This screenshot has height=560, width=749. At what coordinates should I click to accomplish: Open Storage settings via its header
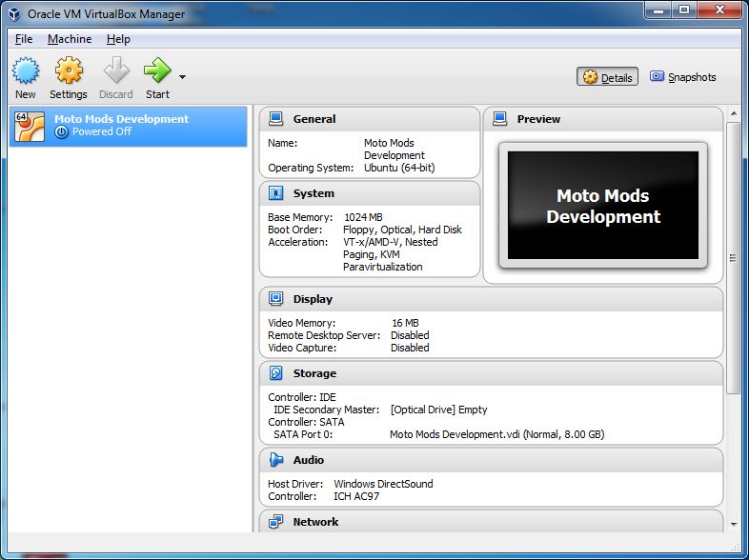314,373
